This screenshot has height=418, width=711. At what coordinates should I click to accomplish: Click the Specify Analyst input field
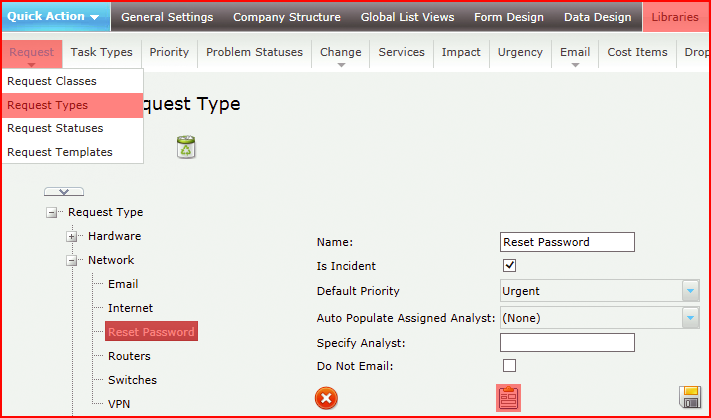(567, 343)
